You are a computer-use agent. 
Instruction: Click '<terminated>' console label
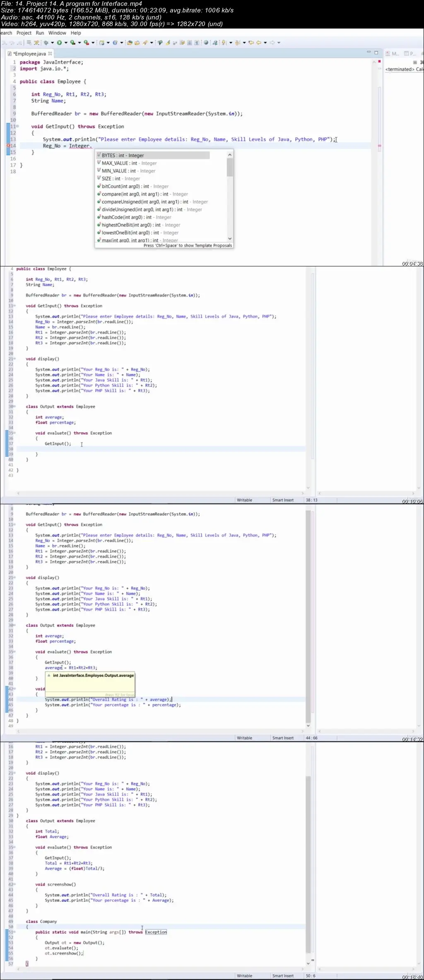(399, 69)
